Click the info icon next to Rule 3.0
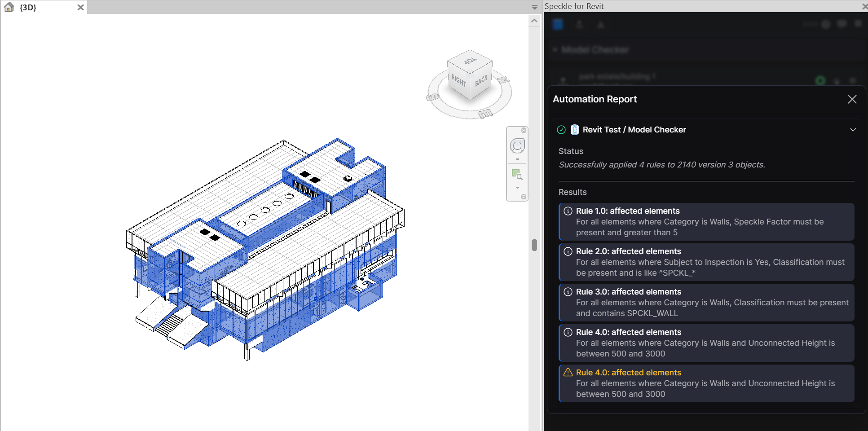The height and width of the screenshot is (431, 868). tap(568, 292)
